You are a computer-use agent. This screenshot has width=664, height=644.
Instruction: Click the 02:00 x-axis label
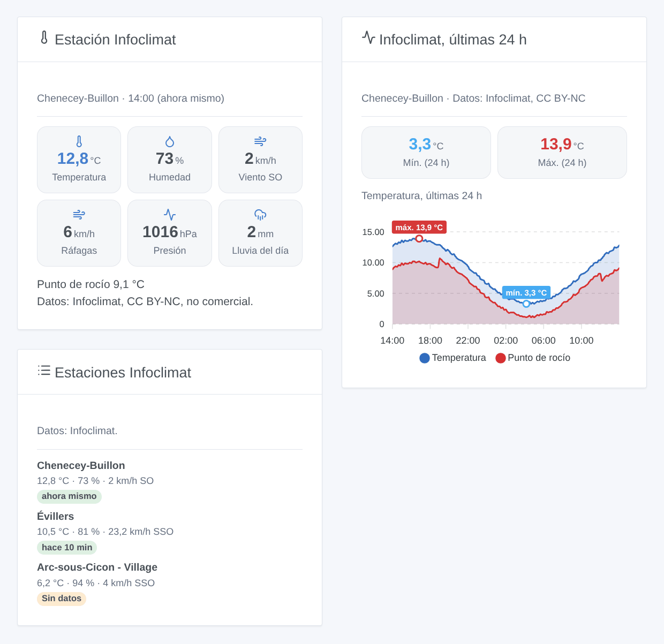505,340
